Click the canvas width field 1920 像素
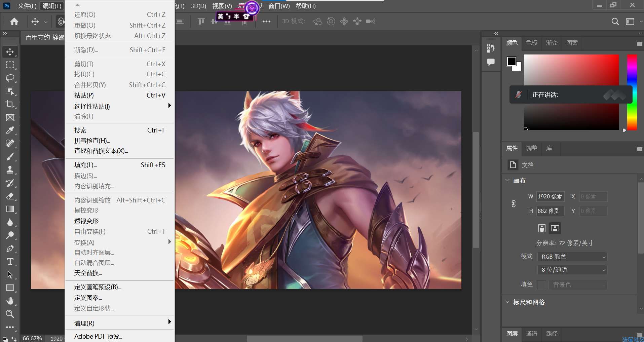This screenshot has height=342, width=644. pyautogui.click(x=550, y=196)
